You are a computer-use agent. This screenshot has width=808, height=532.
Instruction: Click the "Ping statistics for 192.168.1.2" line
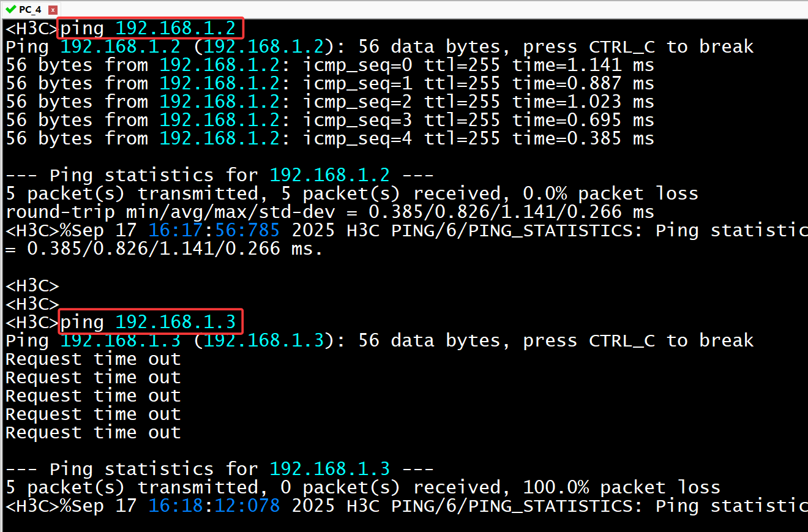tap(220, 175)
